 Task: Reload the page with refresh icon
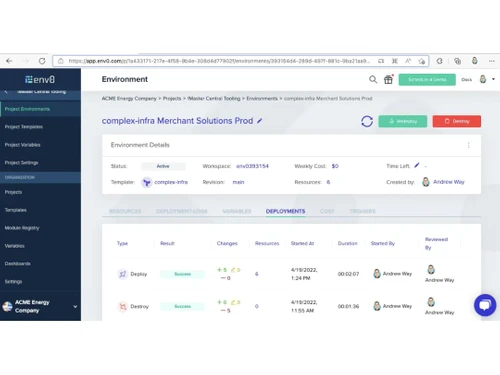[x=42, y=61]
